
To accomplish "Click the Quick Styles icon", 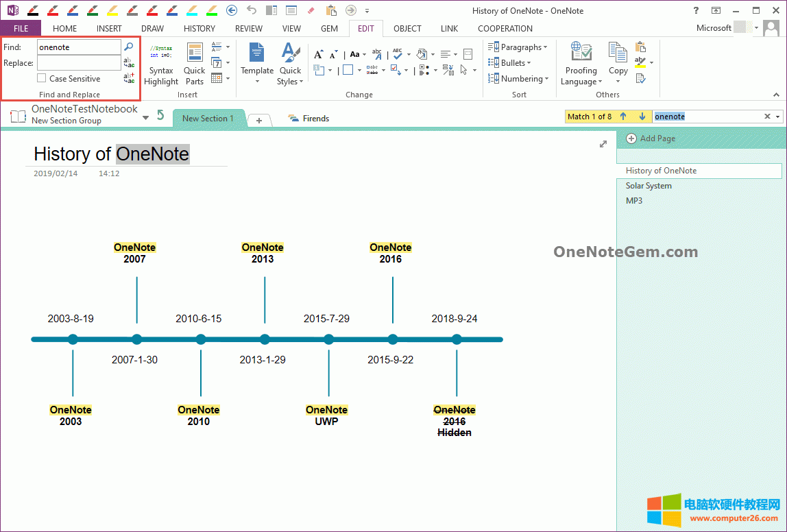I will pos(290,53).
